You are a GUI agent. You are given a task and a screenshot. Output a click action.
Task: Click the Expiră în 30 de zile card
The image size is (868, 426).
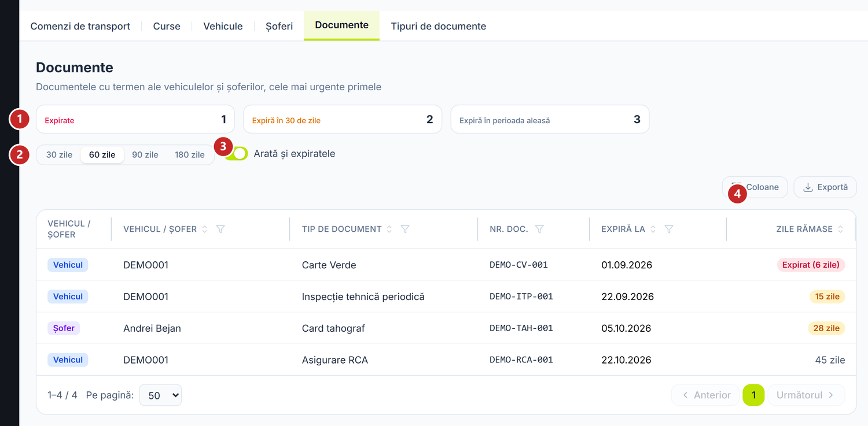[343, 120]
